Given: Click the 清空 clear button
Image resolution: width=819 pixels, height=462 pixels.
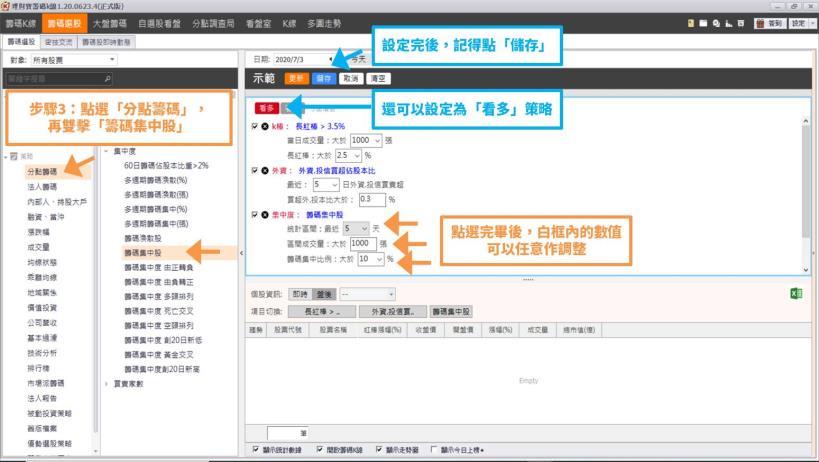Looking at the screenshot, I should 378,79.
